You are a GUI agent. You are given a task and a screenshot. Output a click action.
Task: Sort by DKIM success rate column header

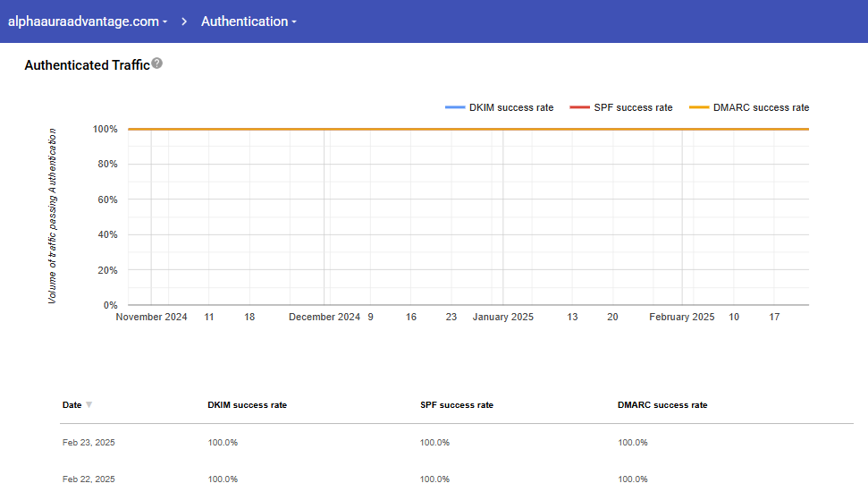[x=247, y=405]
